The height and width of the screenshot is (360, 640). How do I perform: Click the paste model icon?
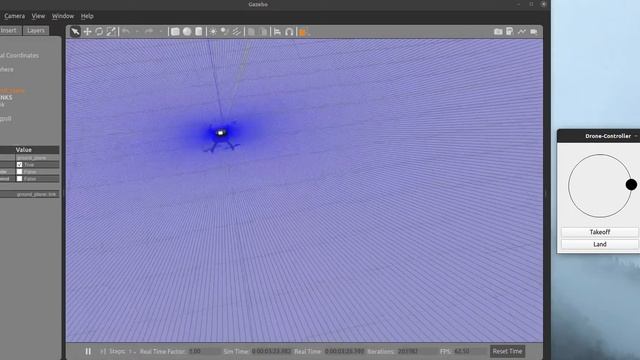(263, 32)
